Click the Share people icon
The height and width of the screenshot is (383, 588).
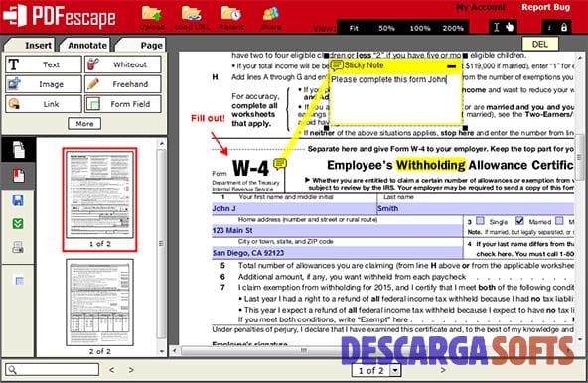coord(271,14)
